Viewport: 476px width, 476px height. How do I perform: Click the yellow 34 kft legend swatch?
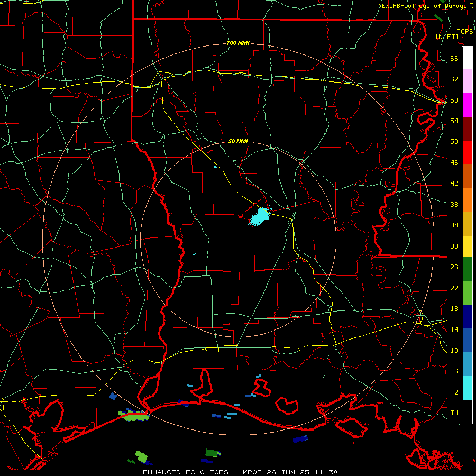coord(467,246)
